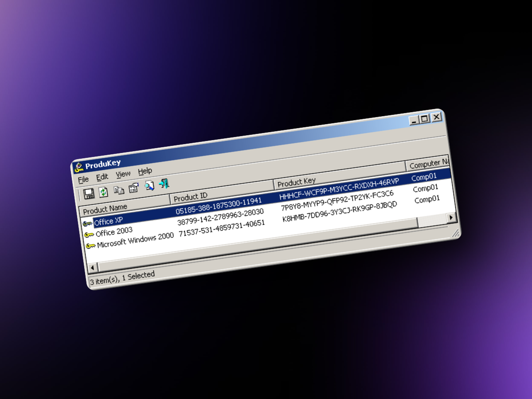Click the Find magnifier toolbar icon
The height and width of the screenshot is (399, 532).
coord(149,186)
